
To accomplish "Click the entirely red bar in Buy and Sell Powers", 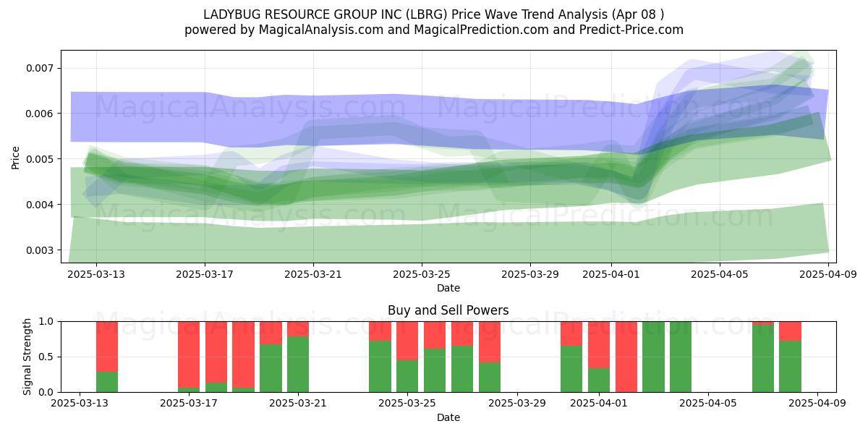I will coord(626,357).
